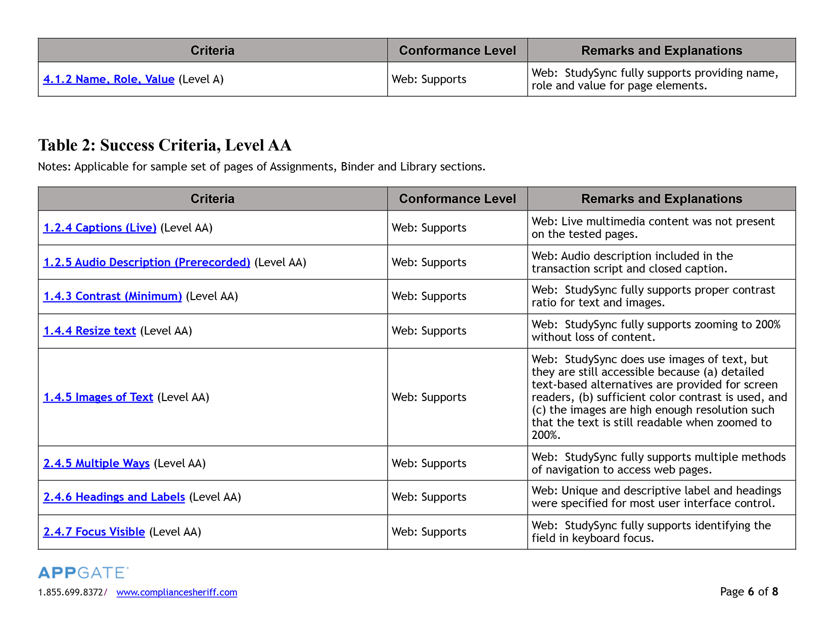Follow the 1.4.3 Contrast (Minimum) link

112,296
